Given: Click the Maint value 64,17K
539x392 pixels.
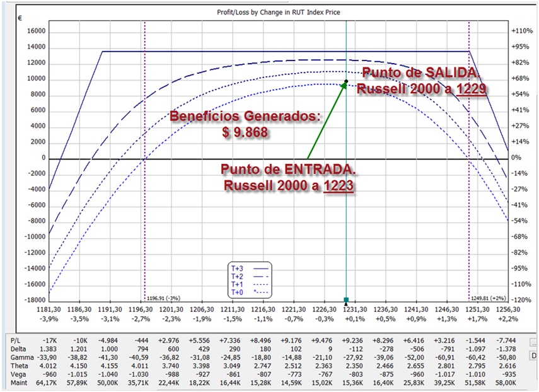Looking at the screenshot, I should [x=47, y=383].
